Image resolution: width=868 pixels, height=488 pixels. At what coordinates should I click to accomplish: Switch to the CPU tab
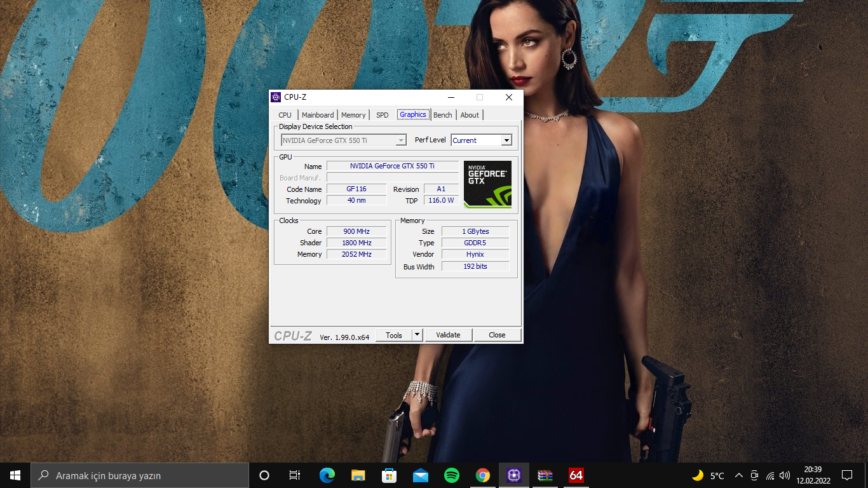click(x=285, y=115)
